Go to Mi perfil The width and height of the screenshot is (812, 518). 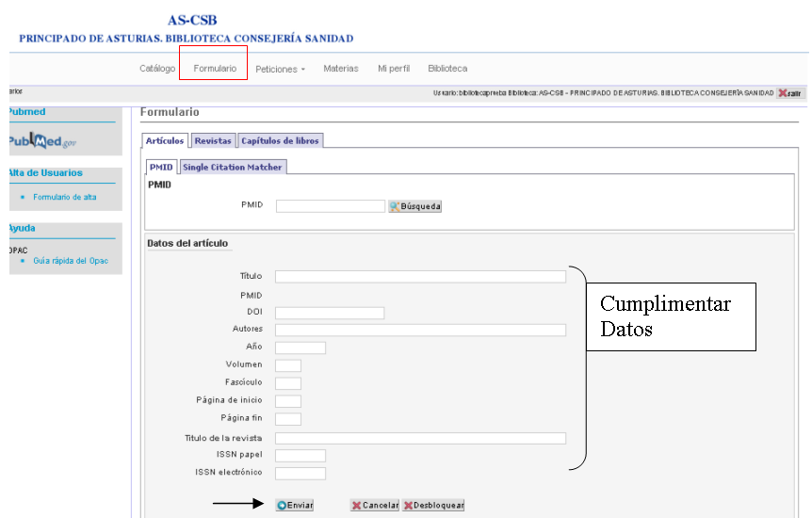pyautogui.click(x=394, y=69)
